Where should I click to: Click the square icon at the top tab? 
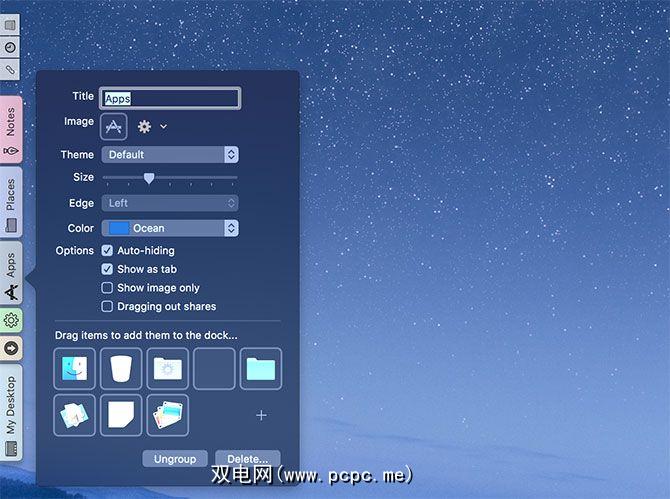tap(10, 25)
